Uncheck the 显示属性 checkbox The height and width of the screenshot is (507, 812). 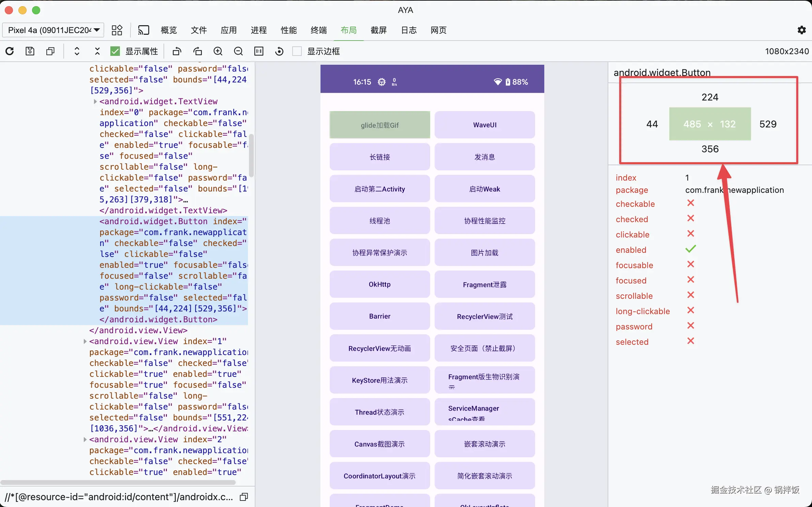coord(115,51)
